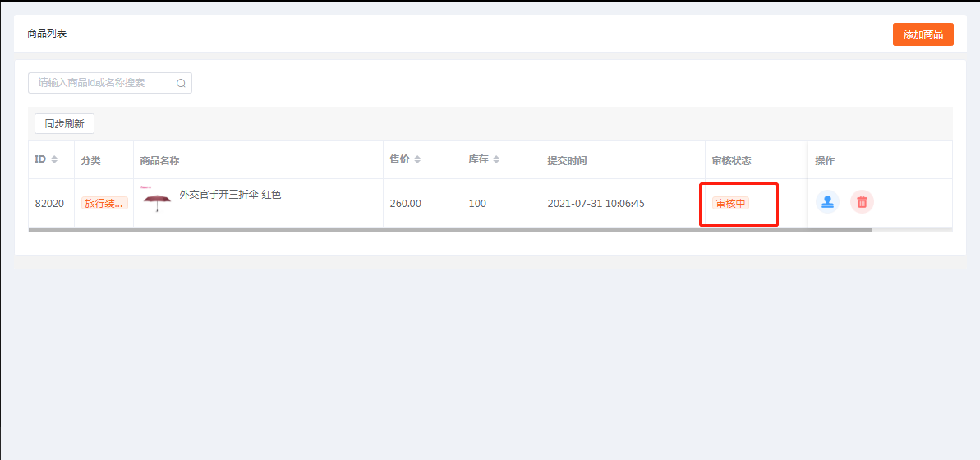Click the horizontal table scrollbar
Image resolution: width=980 pixels, height=460 pixels.
450,230
